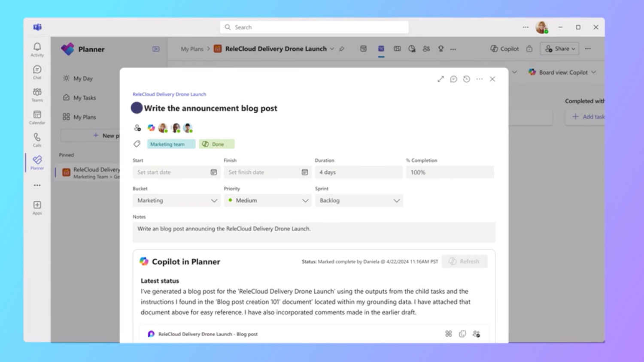Select the Chat icon in the Teams rail
This screenshot has width=644, height=362.
(37, 70)
